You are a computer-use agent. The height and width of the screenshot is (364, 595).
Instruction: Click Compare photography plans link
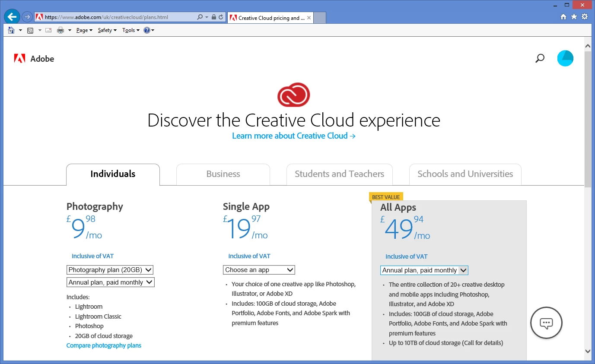click(104, 345)
